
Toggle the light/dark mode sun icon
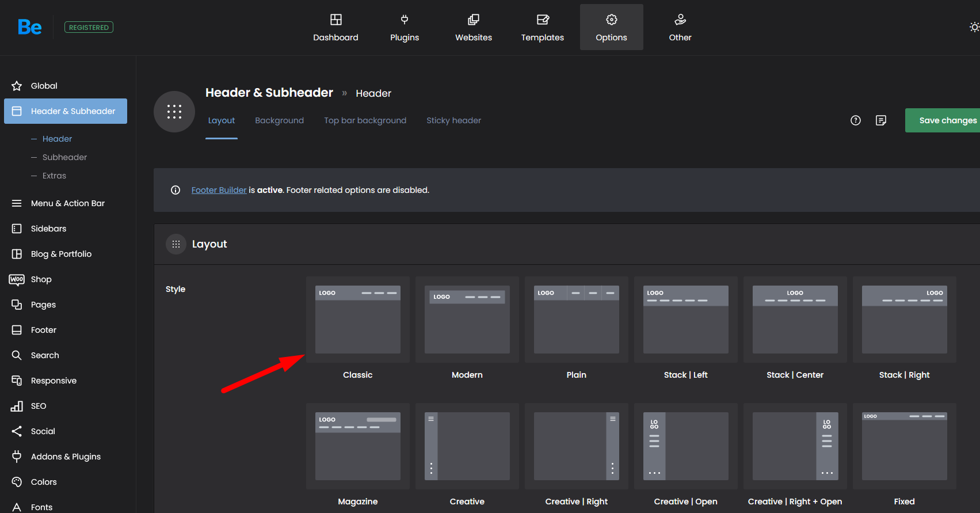click(974, 27)
